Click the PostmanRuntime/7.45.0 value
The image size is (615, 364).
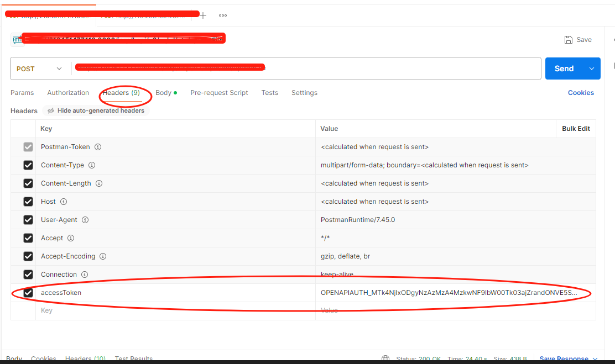point(358,220)
